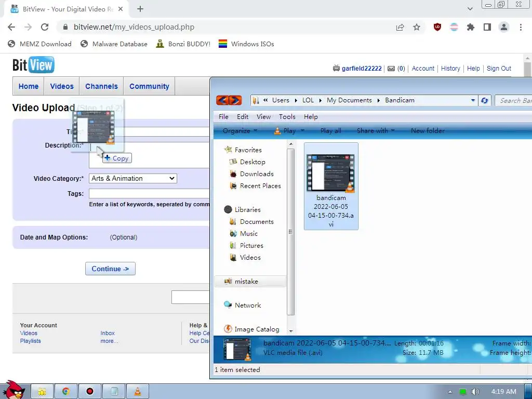The image size is (532, 399).
Task: Click Play all in Explorer toolbar
Action: tap(331, 130)
